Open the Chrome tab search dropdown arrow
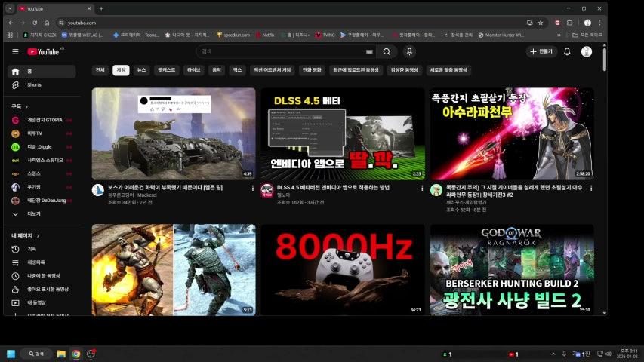Screen dimensions: 644x362 point(10,8)
